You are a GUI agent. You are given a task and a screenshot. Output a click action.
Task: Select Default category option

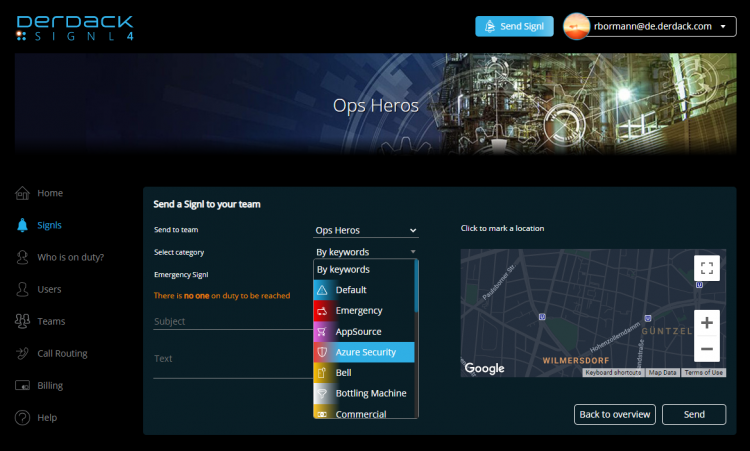pos(364,290)
